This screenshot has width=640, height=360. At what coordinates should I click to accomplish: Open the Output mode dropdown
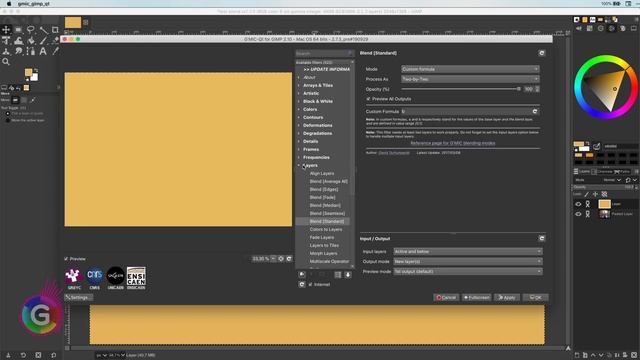tap(468, 261)
